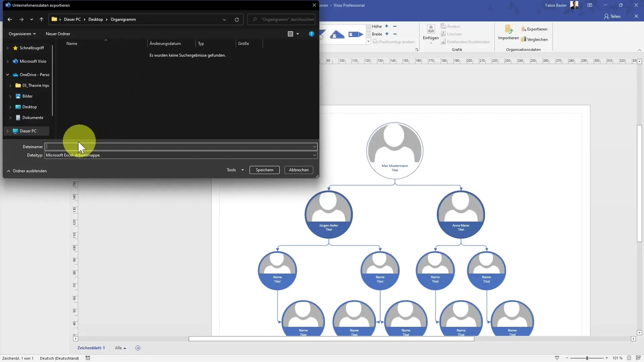
Task: Go back in the save dialog
Action: coord(10,19)
